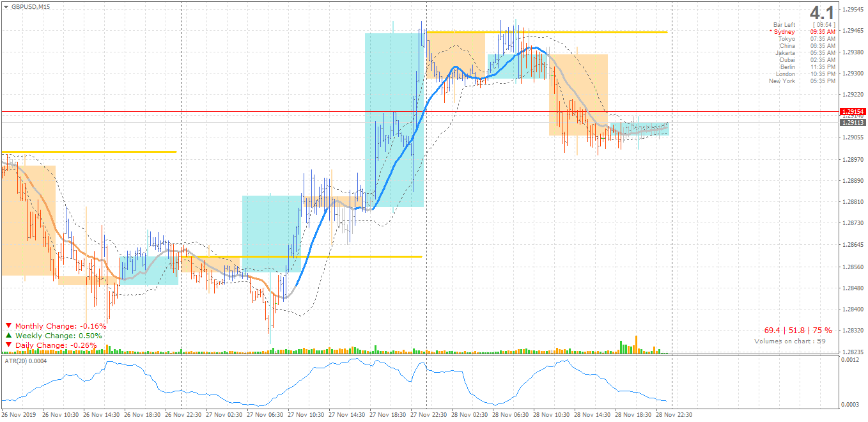Click the 07:35 AM Tokyo time
Screen dimensions: 868x422
(823, 39)
